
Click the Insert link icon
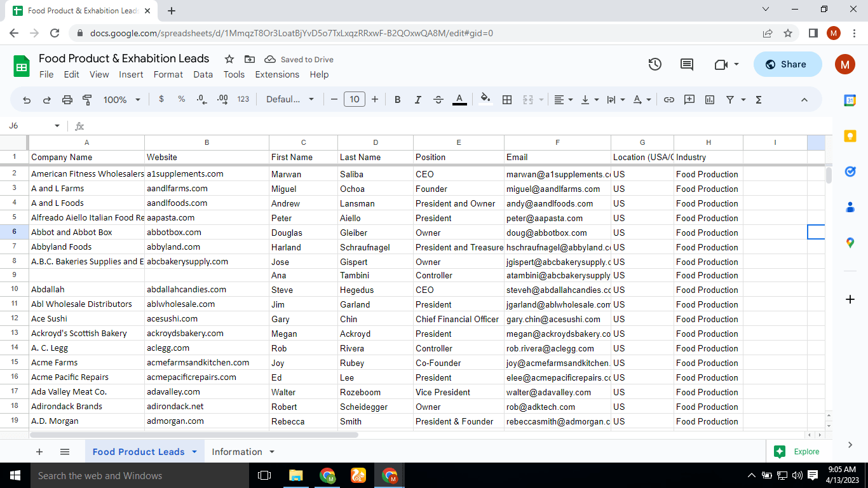point(669,100)
